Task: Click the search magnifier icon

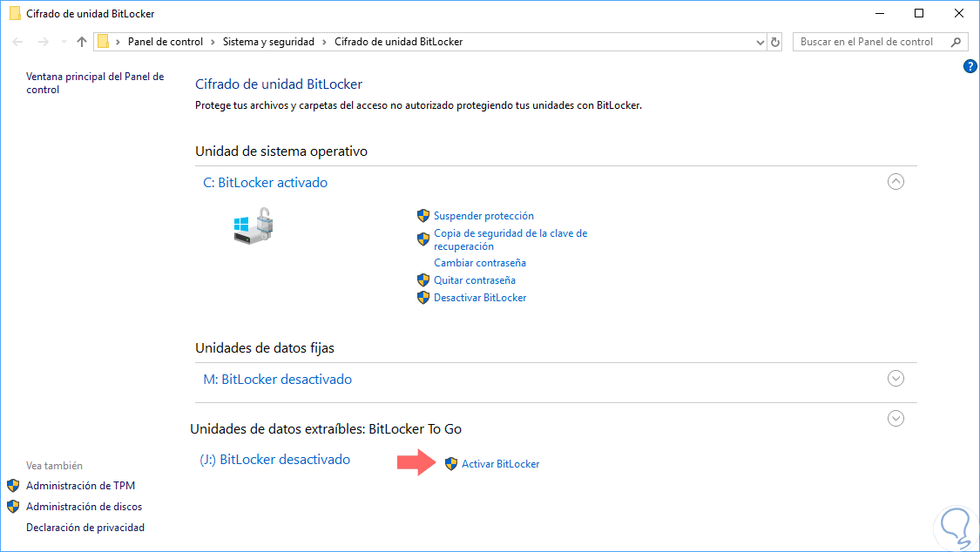Action: (956, 42)
